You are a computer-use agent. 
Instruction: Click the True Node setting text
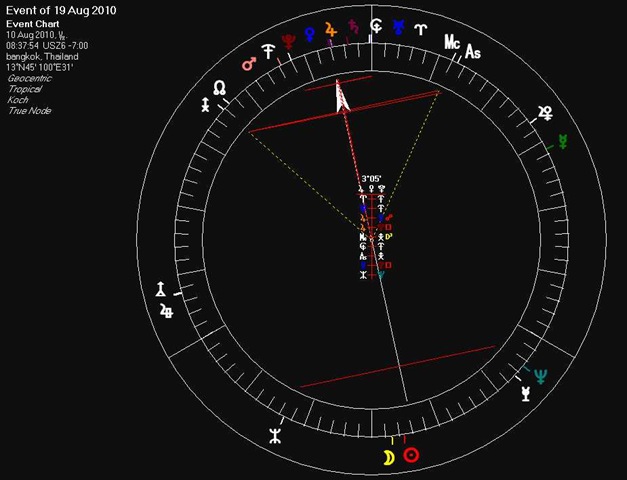click(30, 110)
